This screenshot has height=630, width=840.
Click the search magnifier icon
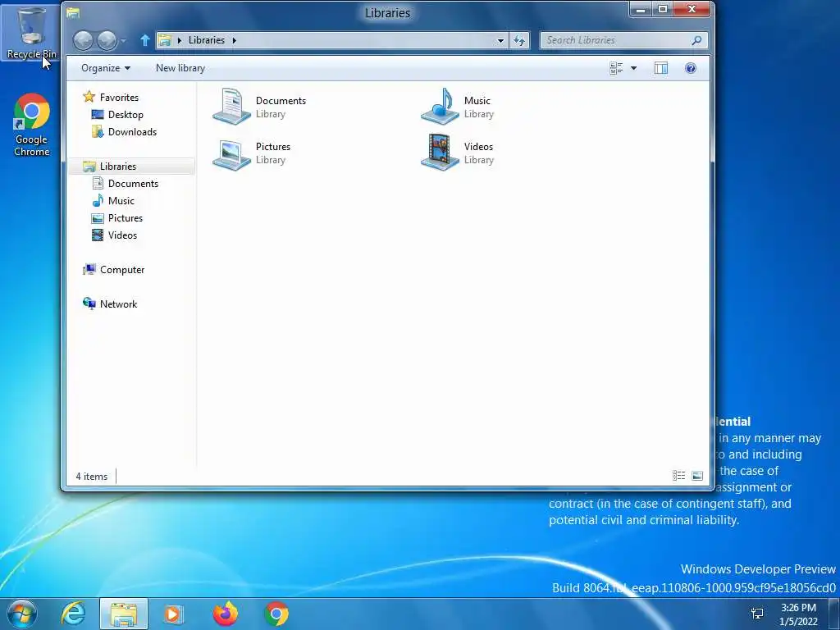coord(696,40)
